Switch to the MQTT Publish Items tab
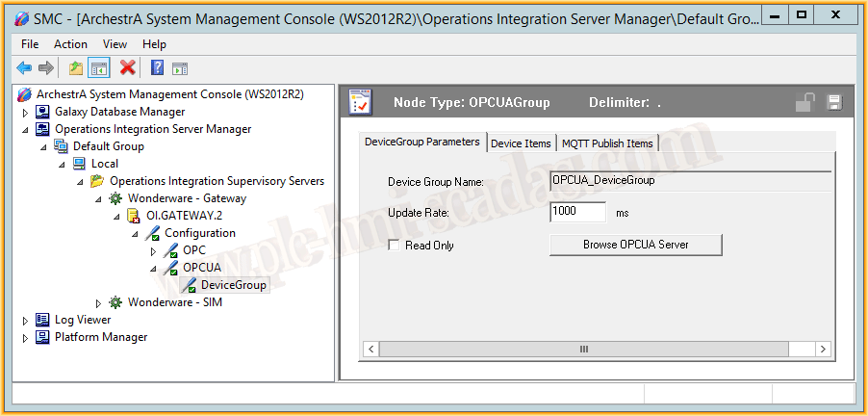 (607, 143)
